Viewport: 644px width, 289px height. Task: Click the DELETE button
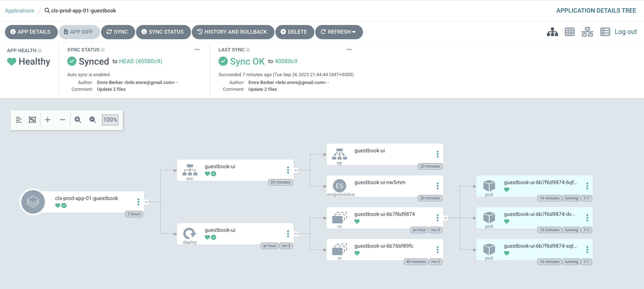tap(295, 32)
